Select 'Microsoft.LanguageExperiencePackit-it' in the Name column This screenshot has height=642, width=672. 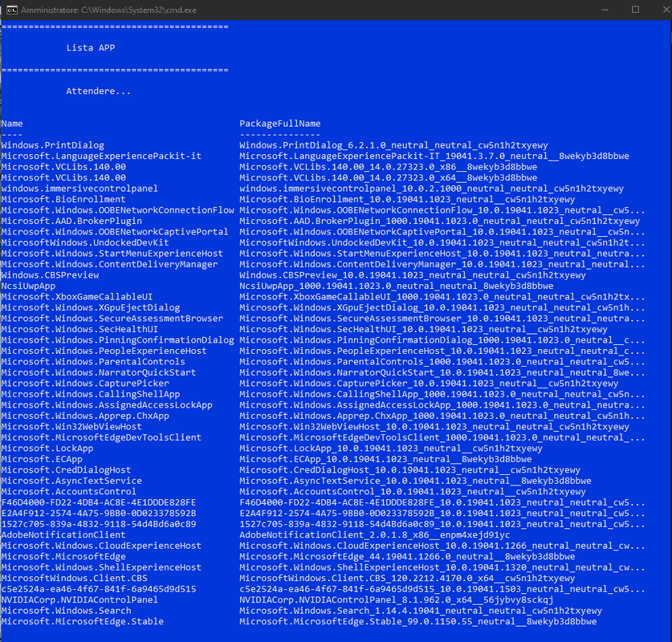(101, 156)
